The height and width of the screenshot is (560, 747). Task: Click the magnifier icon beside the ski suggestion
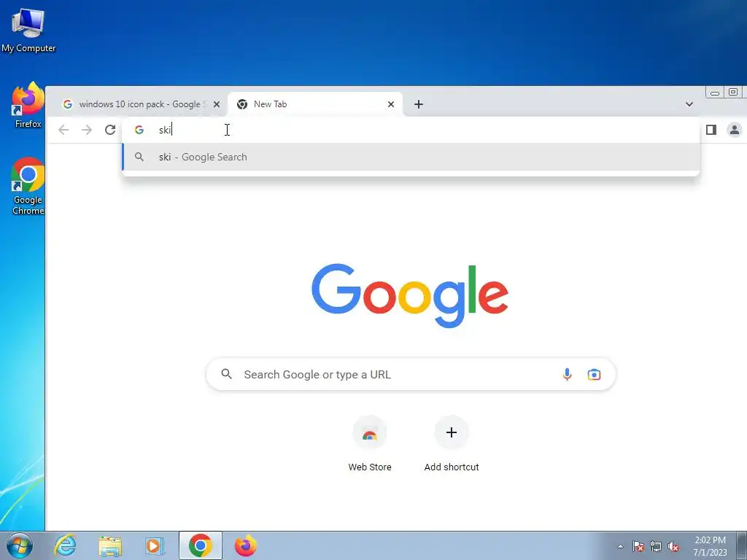[x=139, y=157]
